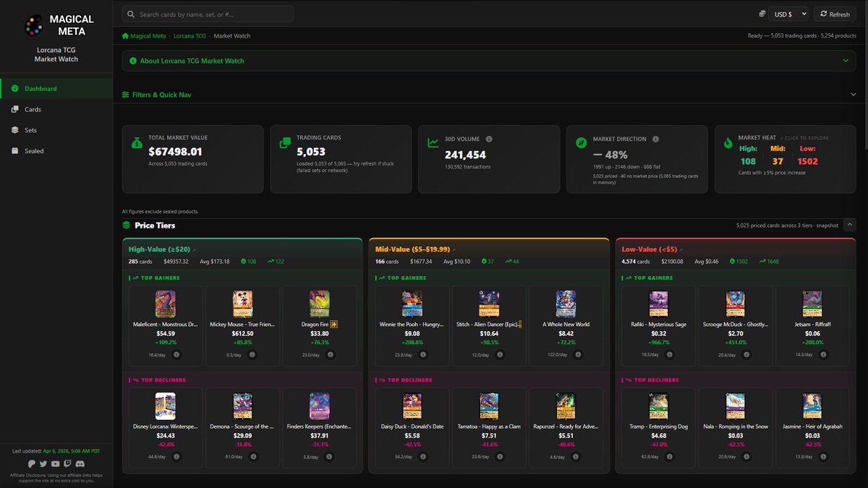868x488 pixels.
Task: Expand the Filters & Quick Nav section
Action: click(x=489, y=95)
